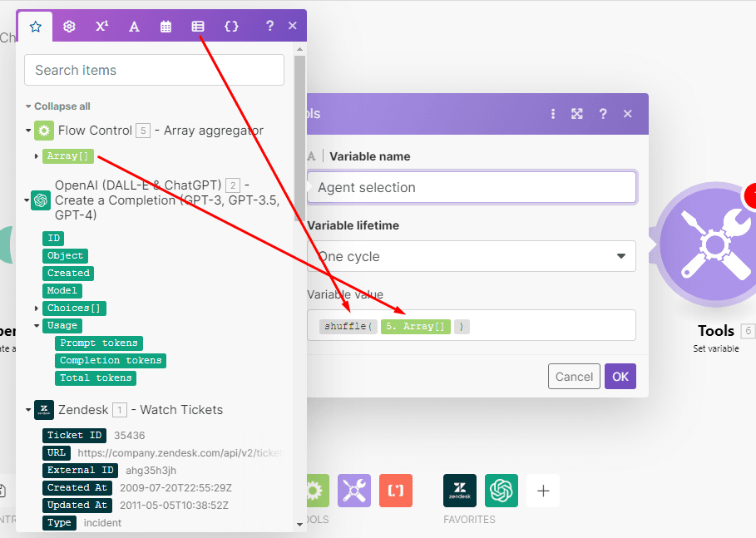Open date functions using the calendar icon
This screenshot has height=538, width=756.
point(166,26)
